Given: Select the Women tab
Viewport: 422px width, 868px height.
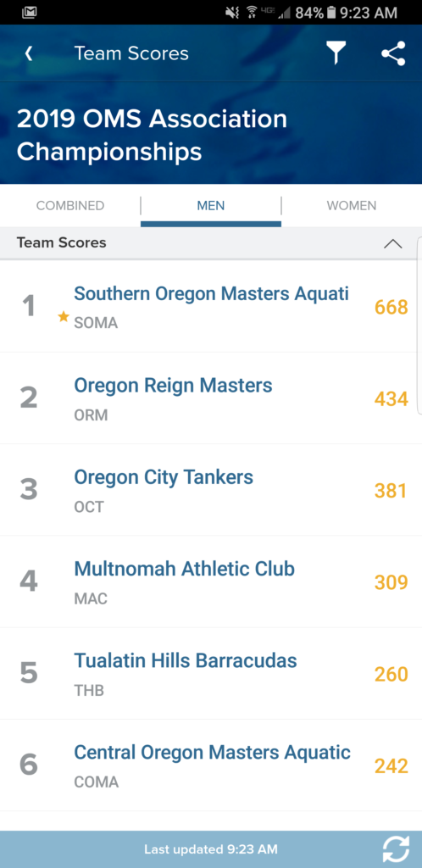Looking at the screenshot, I should pyautogui.click(x=352, y=205).
